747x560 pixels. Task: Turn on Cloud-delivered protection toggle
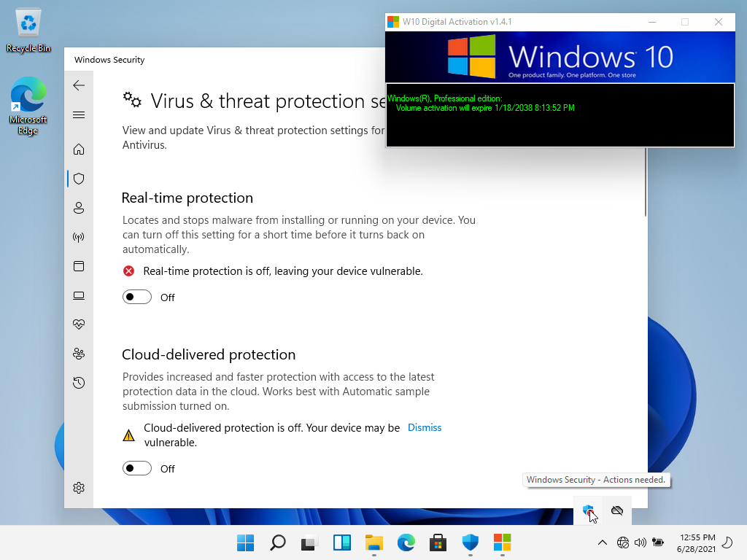coord(136,468)
